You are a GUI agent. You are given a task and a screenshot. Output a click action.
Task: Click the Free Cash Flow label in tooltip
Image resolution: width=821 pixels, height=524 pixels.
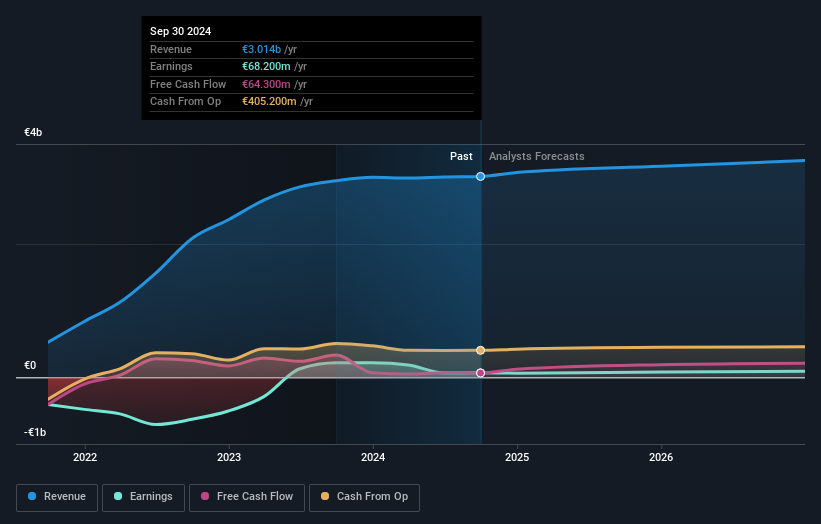click(x=188, y=84)
